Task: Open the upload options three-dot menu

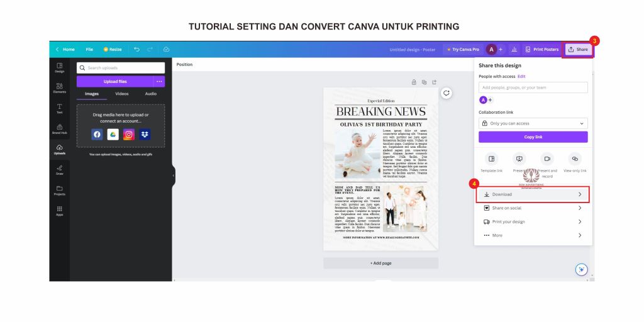Action: 159,81
